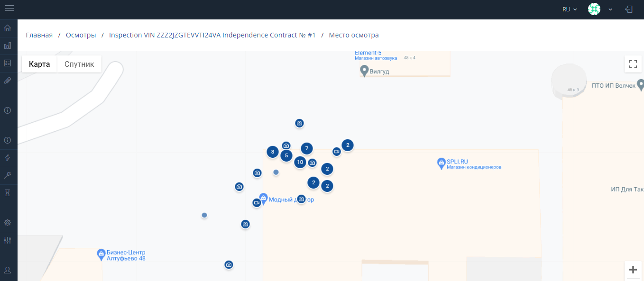Screen dimensions: 644x281
Task: Open the Home icon in the sidebar
Action: (8, 28)
